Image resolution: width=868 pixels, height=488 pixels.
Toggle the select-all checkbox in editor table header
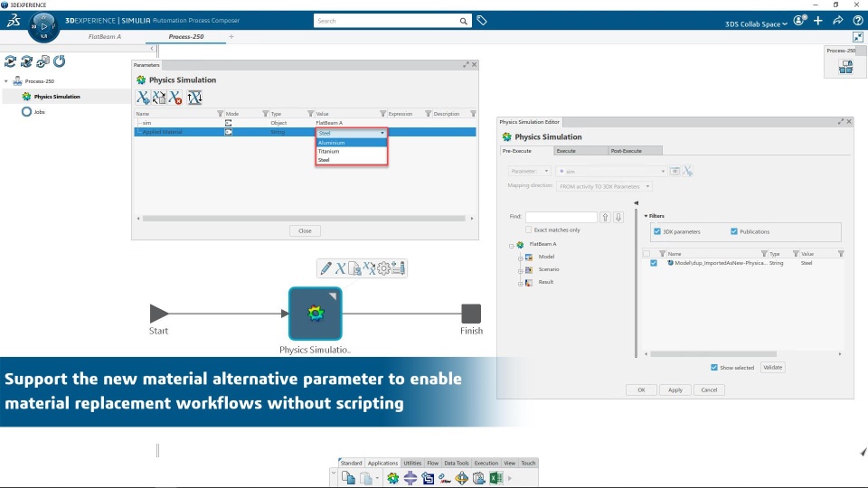646,253
